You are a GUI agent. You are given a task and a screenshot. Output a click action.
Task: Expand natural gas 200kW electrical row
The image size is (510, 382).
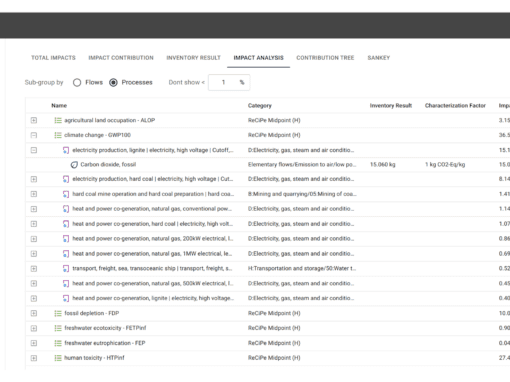(x=34, y=239)
